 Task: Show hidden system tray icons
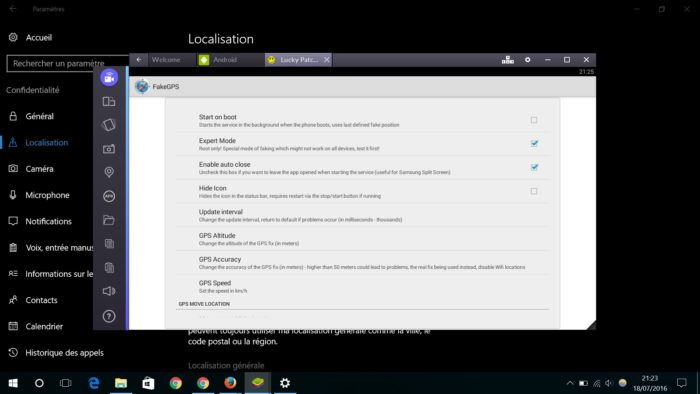(570, 383)
